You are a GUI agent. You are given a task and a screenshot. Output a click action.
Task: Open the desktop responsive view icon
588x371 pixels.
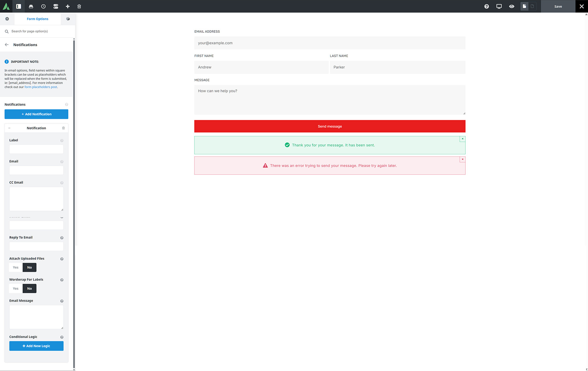click(x=499, y=6)
